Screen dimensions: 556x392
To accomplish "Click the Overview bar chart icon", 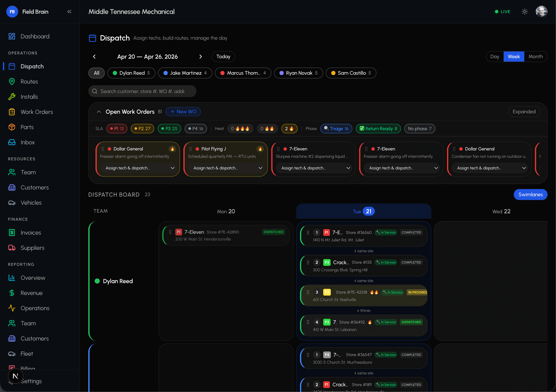I will coord(12,278).
